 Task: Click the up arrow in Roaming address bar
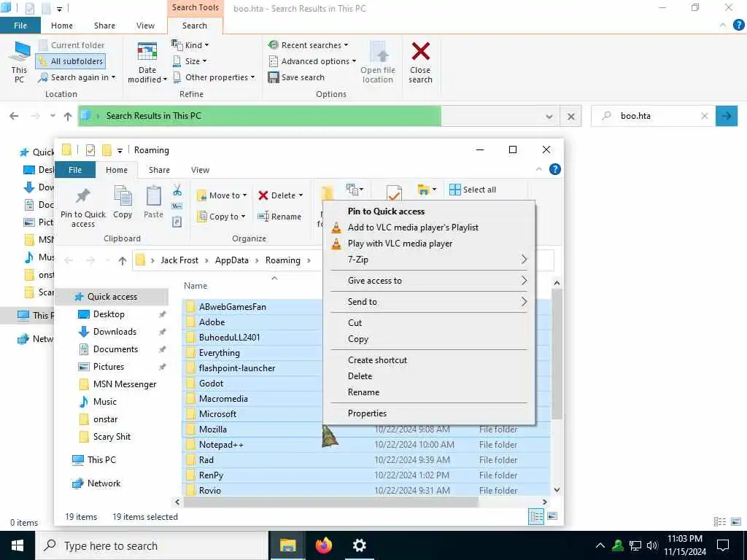pyautogui.click(x=123, y=260)
